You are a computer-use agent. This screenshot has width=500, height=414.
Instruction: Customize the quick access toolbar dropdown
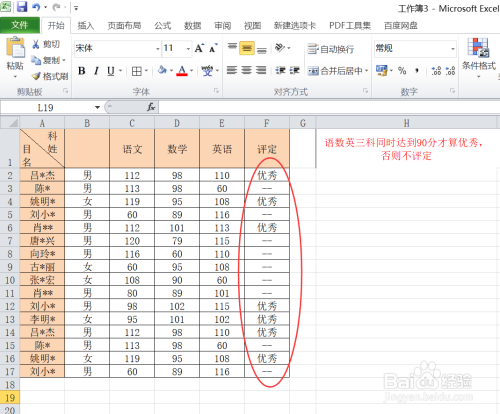(76, 8)
